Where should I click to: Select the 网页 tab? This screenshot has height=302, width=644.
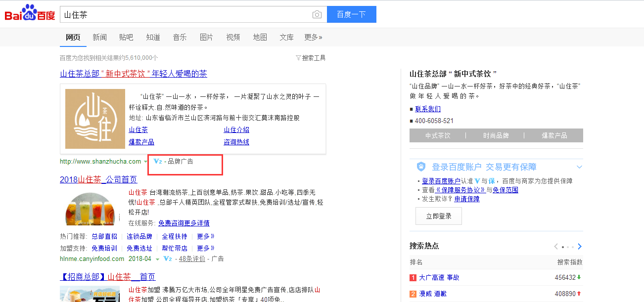click(x=73, y=37)
